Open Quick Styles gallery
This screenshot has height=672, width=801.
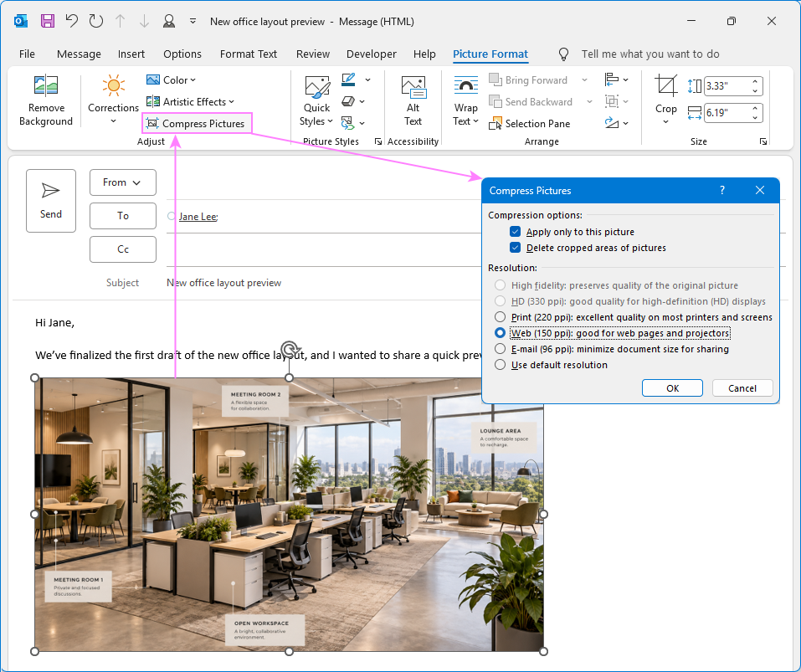click(316, 100)
